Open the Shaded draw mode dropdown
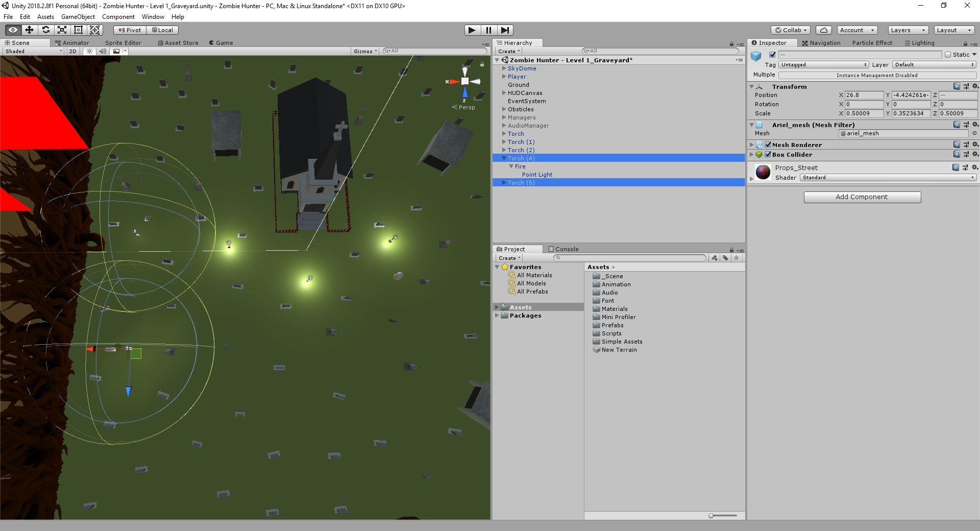 (x=33, y=51)
